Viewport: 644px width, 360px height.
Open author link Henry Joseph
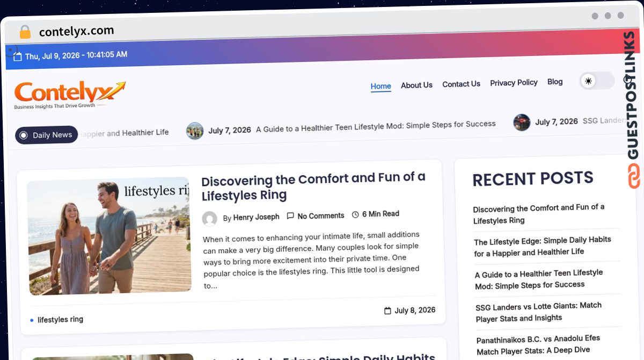tap(256, 217)
